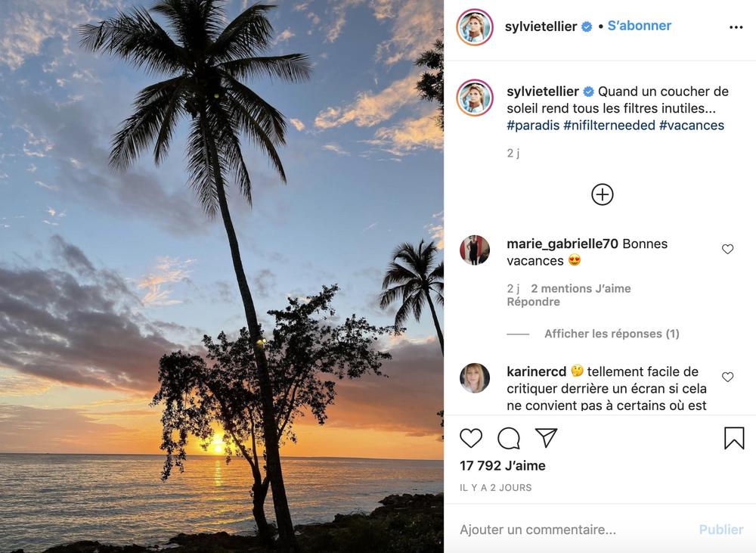Load more comments with the plus circle

pyautogui.click(x=603, y=194)
